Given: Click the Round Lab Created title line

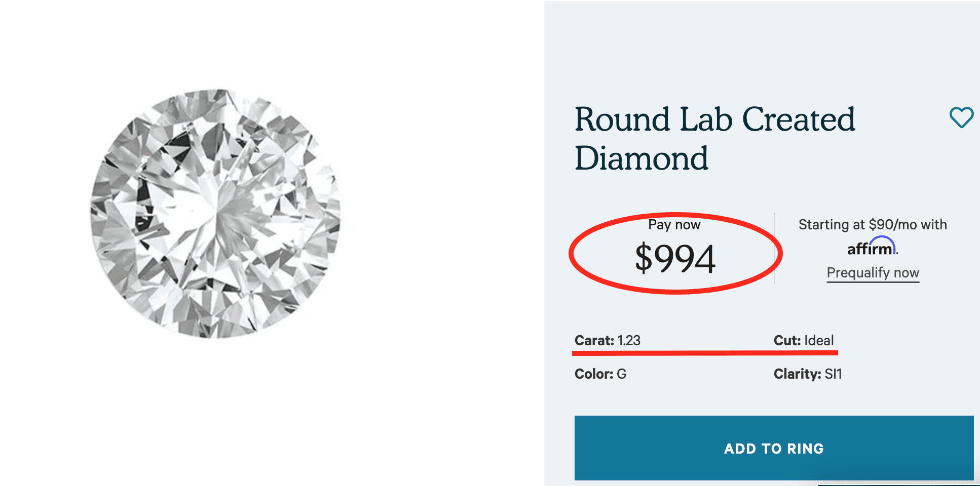Looking at the screenshot, I should [x=714, y=119].
